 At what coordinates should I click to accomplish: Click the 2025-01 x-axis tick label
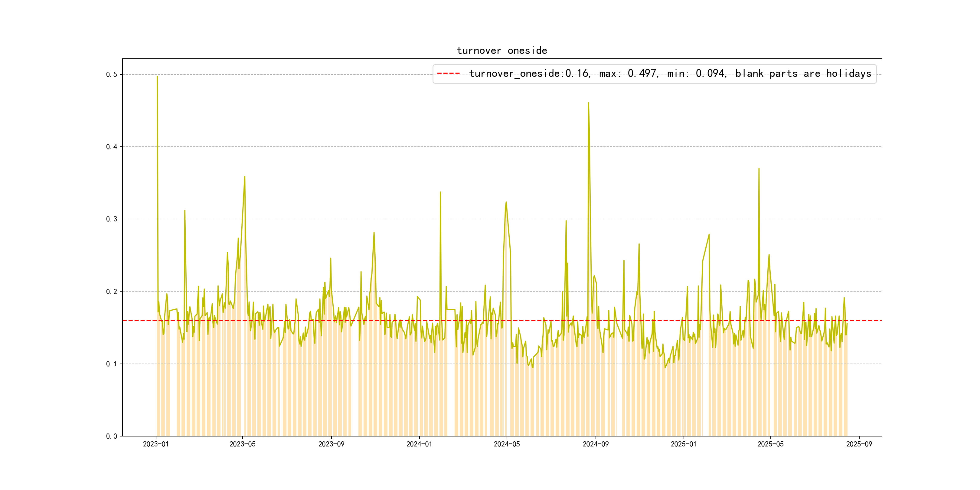(x=683, y=444)
